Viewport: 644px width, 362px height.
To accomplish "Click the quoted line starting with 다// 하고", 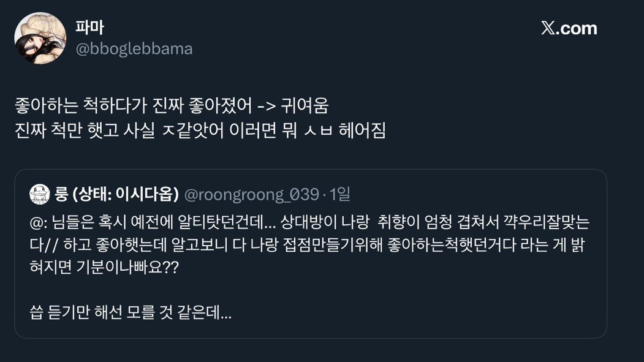I will click(306, 246).
